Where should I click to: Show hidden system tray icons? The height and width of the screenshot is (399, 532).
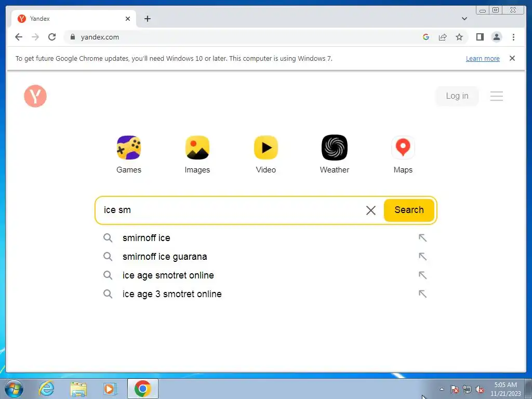click(x=442, y=389)
